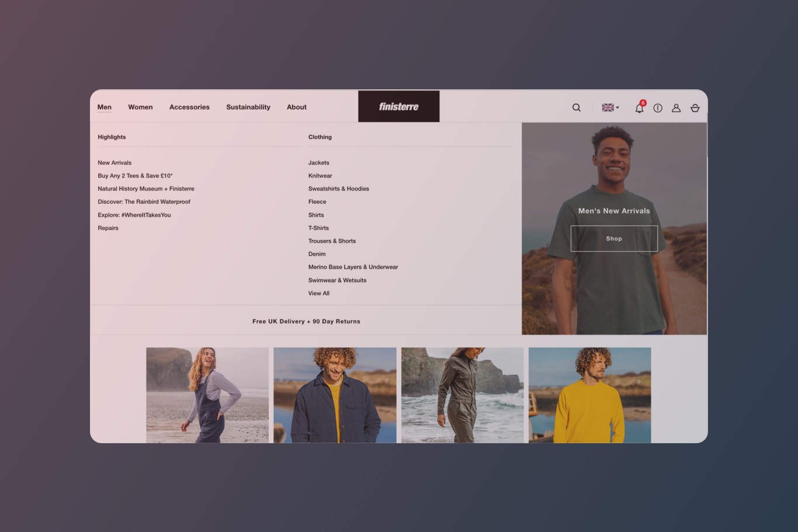Check notifications via the bell icon
The image size is (798, 532).
(x=639, y=109)
